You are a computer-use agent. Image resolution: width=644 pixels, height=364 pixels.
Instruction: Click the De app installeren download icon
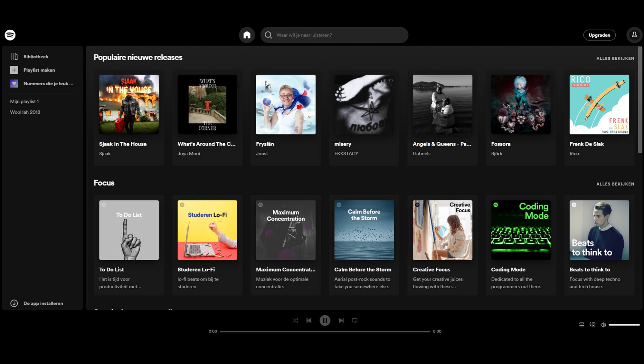[x=14, y=303]
